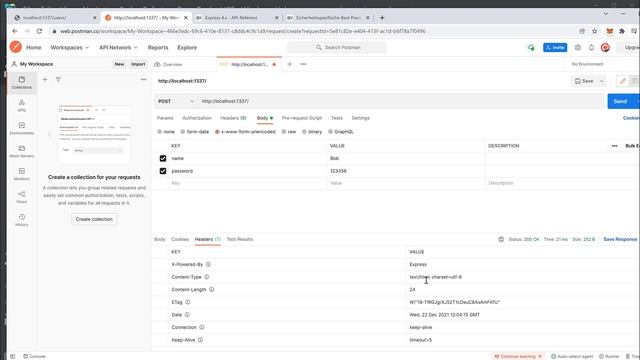Click the Save Response link

620,239
